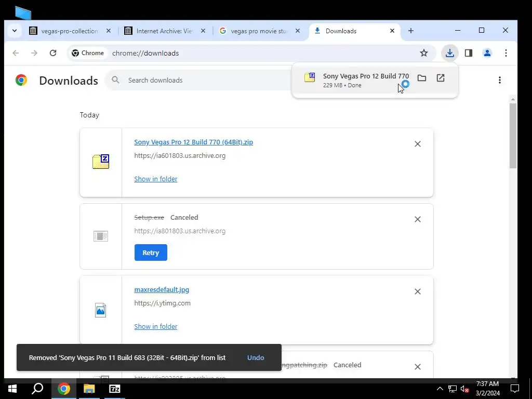Bookmark this page with the star icon
Image resolution: width=532 pixels, height=399 pixels.
(424, 53)
